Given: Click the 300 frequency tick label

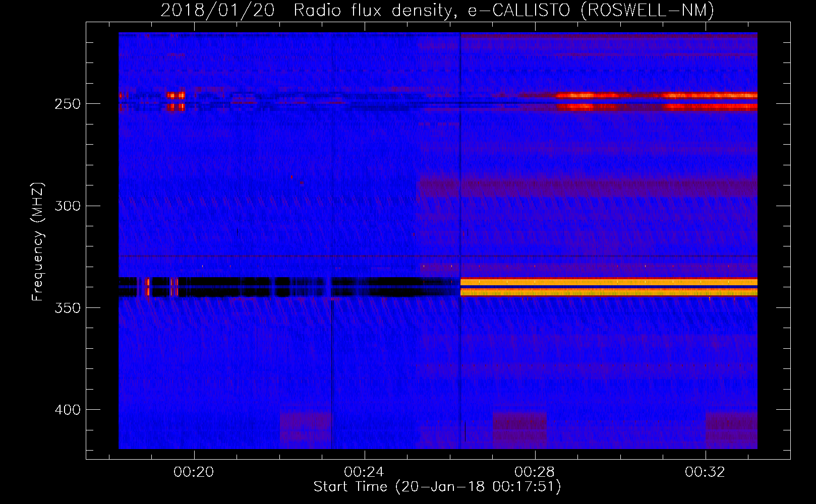Looking at the screenshot, I should [68, 206].
